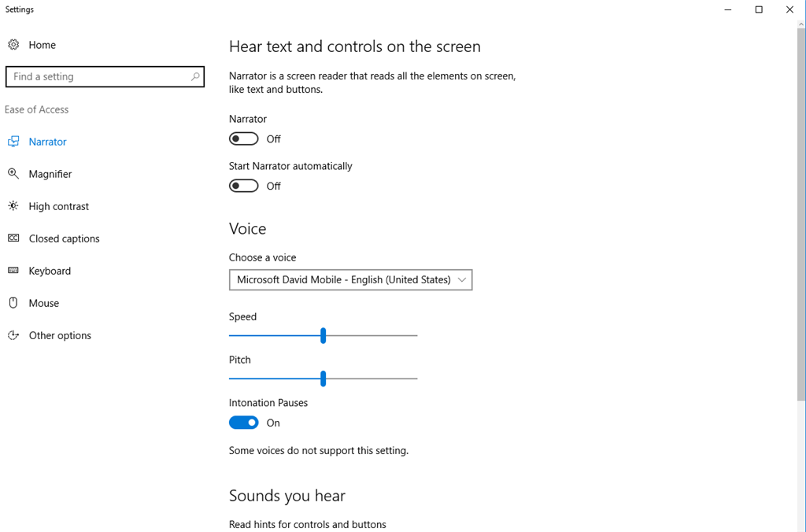Enable Start Narrator automatically toggle

click(x=244, y=186)
